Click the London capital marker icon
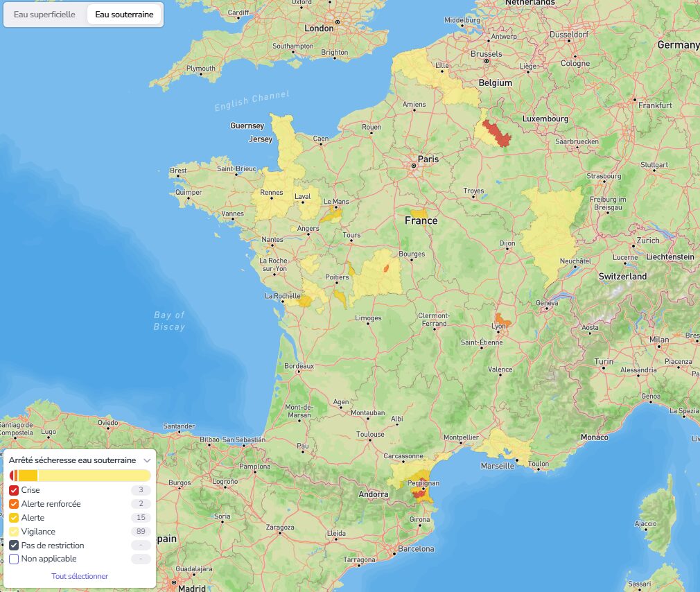The width and height of the screenshot is (700, 592). pyautogui.click(x=338, y=22)
